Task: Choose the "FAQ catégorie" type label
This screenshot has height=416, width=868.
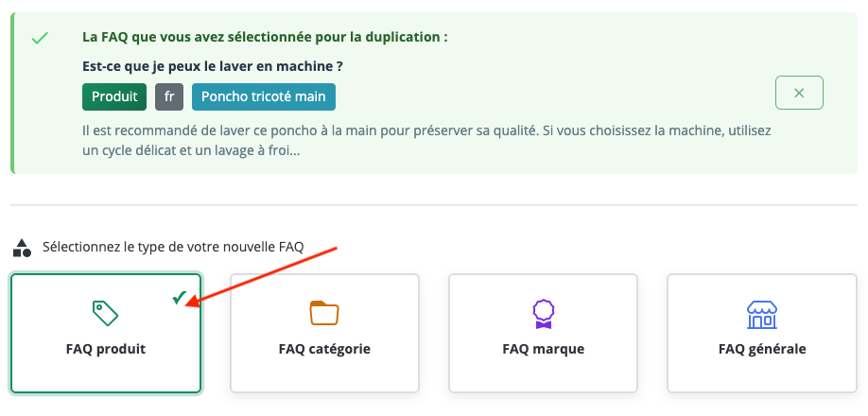Action: tap(324, 349)
